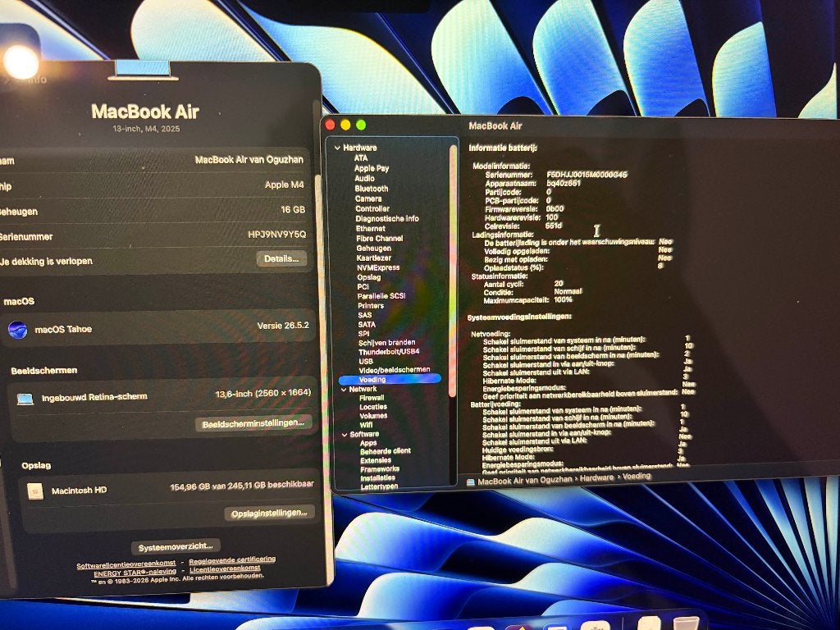
Task: Click the laptop icon in path bar
Action: [x=470, y=482]
